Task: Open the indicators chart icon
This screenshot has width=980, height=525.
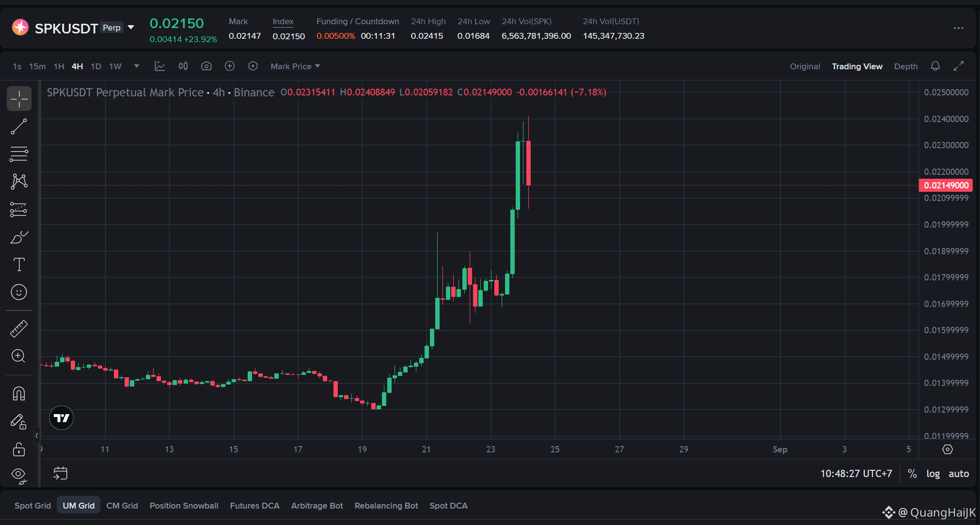Action: coord(159,66)
